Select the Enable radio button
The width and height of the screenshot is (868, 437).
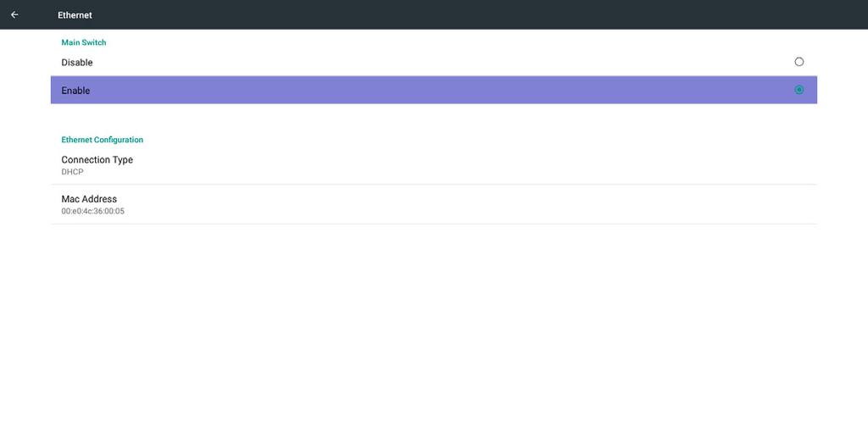point(798,90)
